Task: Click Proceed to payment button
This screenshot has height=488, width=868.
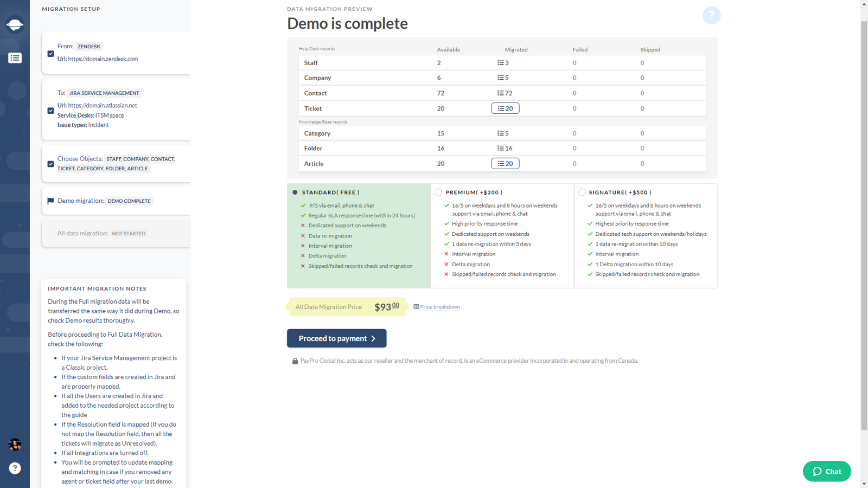Action: tap(336, 338)
